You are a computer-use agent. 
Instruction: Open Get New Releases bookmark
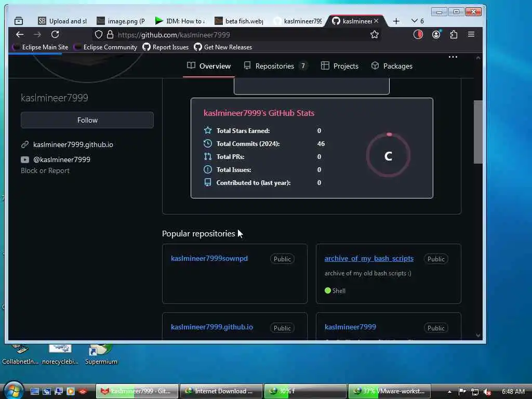coord(223,47)
